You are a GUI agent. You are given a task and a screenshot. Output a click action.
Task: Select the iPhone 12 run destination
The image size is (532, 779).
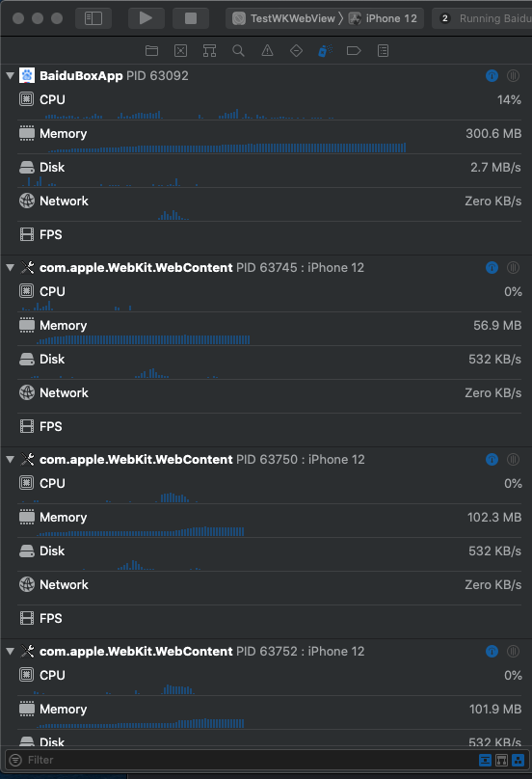click(384, 18)
